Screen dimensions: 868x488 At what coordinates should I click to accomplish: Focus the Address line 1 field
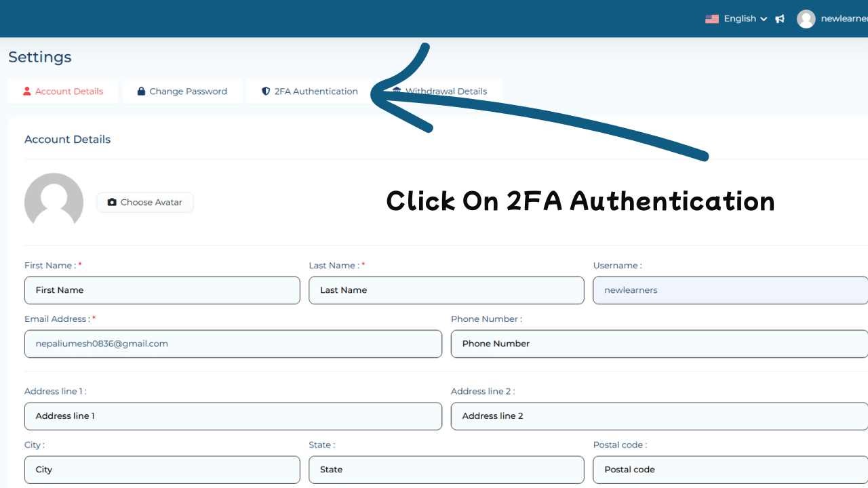(233, 416)
